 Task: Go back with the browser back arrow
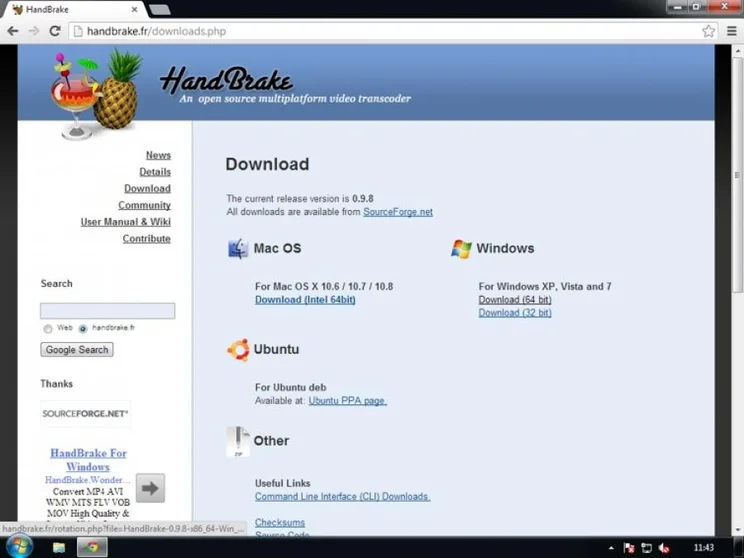point(13,31)
